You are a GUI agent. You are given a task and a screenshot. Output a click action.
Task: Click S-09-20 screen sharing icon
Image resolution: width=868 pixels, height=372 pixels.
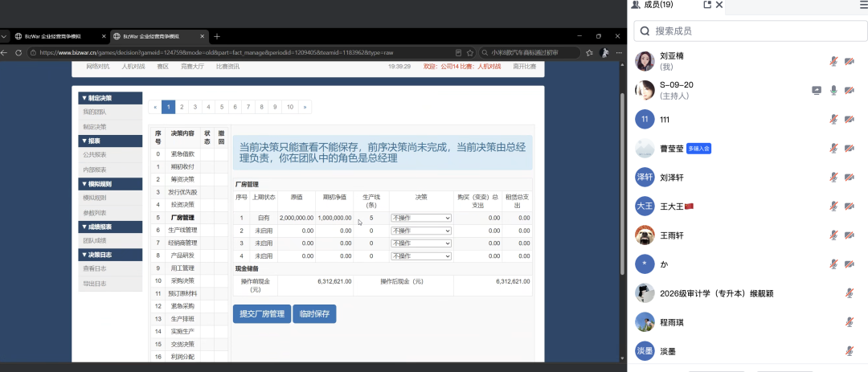(817, 90)
